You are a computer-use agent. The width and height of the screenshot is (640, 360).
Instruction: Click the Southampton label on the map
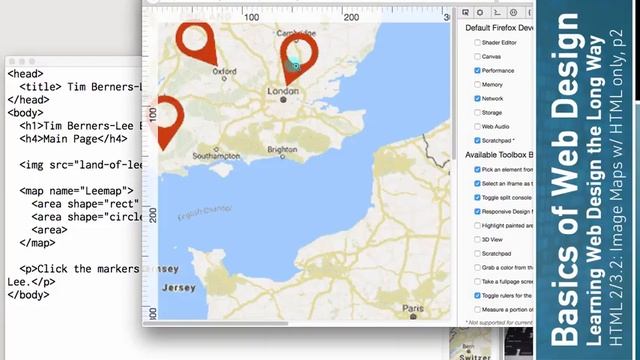(x=216, y=156)
